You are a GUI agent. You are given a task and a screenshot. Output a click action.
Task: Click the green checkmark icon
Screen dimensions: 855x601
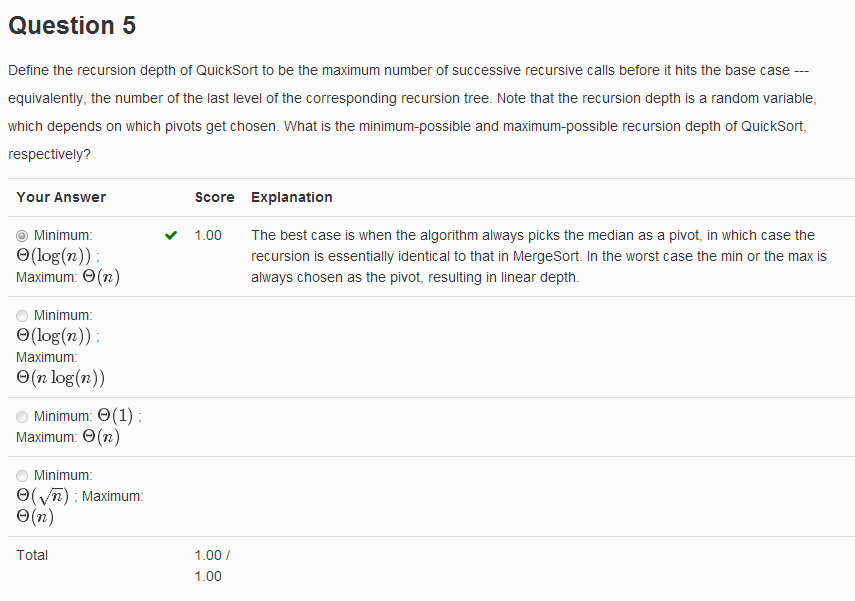click(171, 236)
